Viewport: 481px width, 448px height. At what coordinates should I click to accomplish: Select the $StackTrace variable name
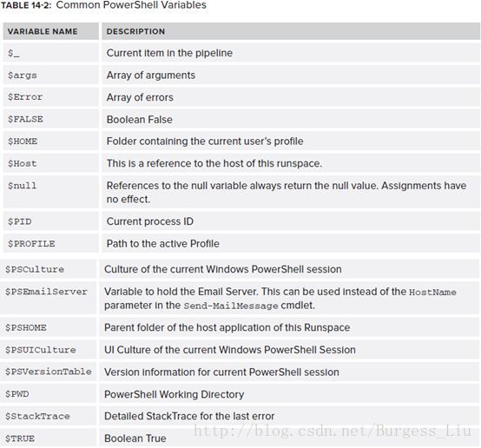point(37,417)
